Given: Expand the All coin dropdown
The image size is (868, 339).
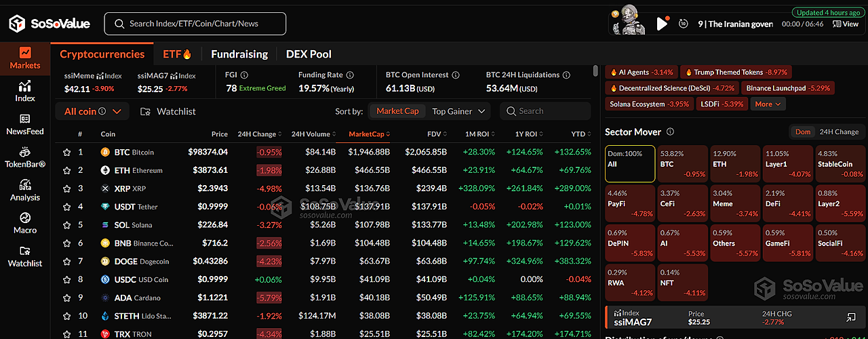Looking at the screenshot, I should [x=92, y=111].
